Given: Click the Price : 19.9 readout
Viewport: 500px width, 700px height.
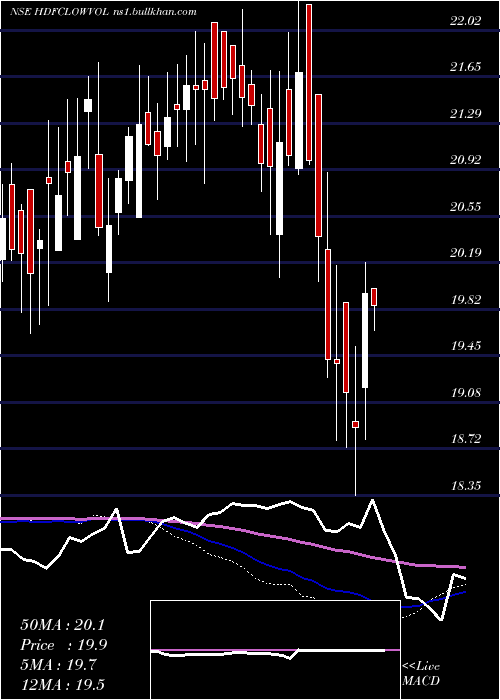Looking at the screenshot, I should (x=63, y=645).
